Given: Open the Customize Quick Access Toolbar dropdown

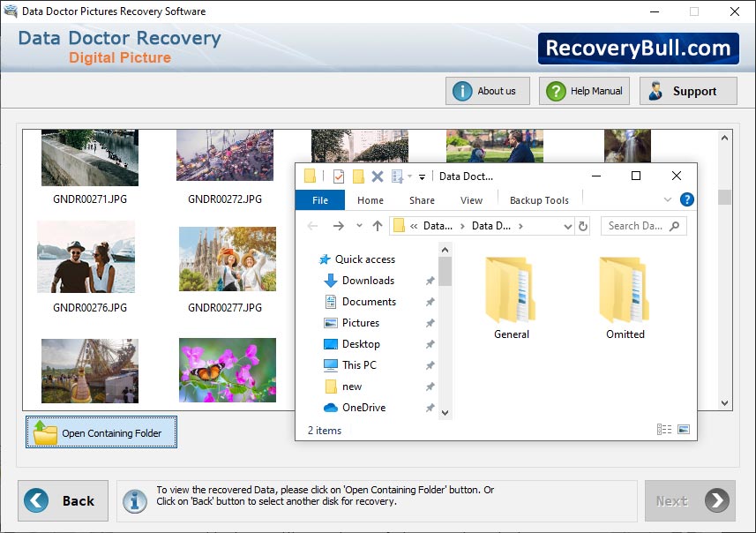Looking at the screenshot, I should (x=422, y=177).
